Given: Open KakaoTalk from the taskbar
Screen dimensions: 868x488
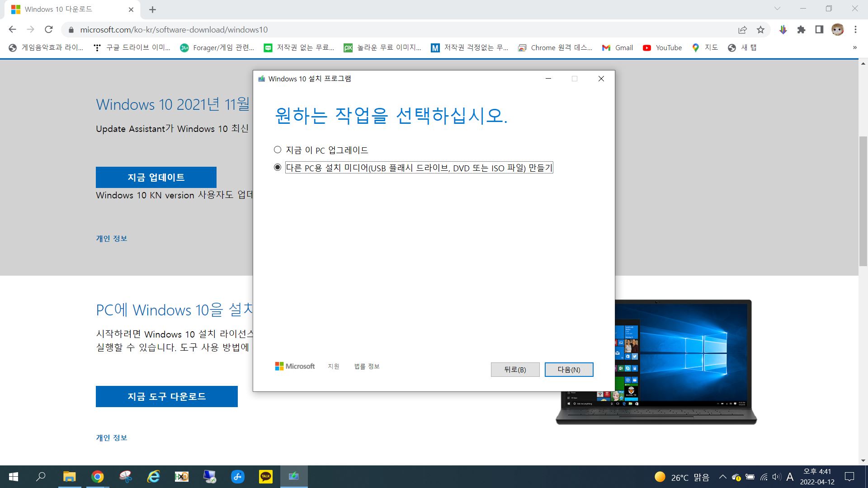Looking at the screenshot, I should (x=266, y=477).
